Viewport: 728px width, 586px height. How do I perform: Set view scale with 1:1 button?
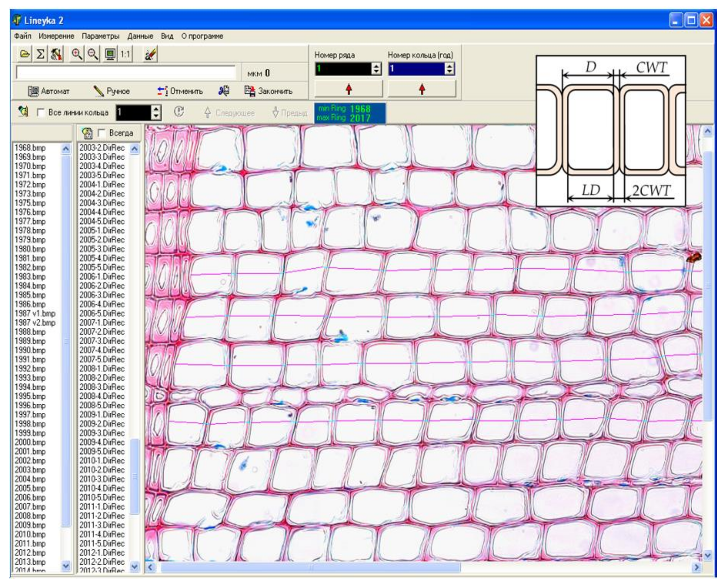click(x=125, y=54)
